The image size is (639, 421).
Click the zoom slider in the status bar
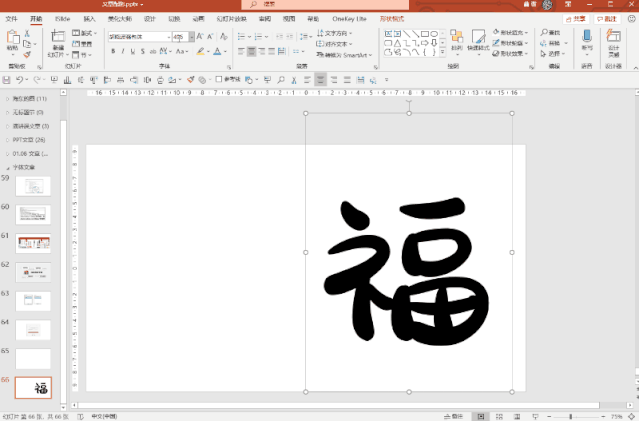click(575, 417)
